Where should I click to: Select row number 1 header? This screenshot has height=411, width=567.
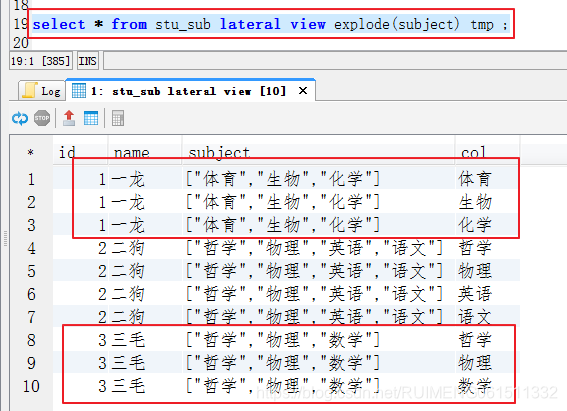31,179
